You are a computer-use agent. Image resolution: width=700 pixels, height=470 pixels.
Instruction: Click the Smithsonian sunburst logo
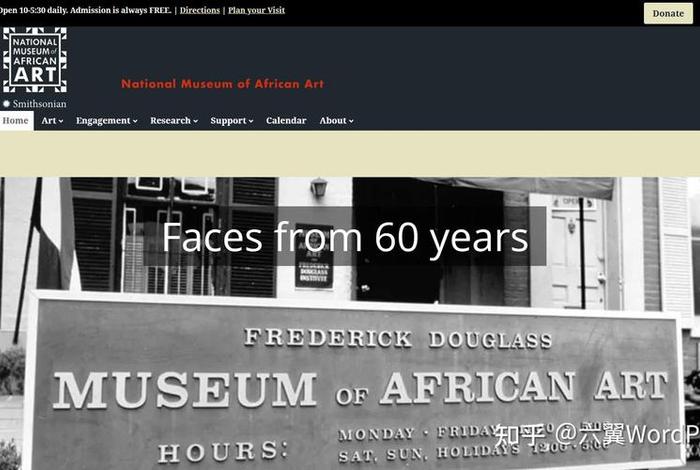point(6,104)
